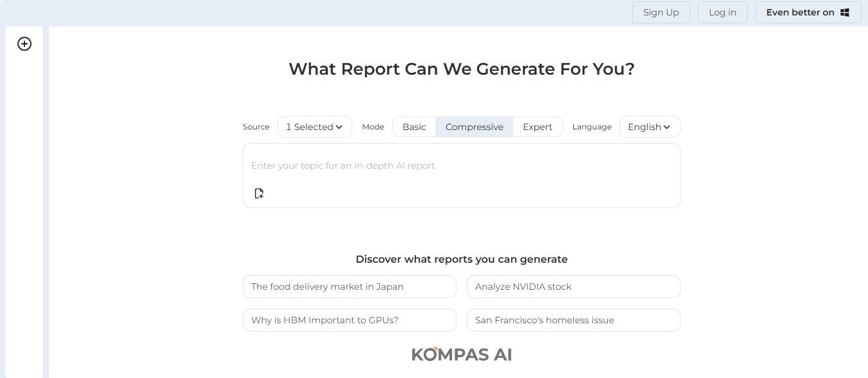Click the "Discover what reports you can generate" heading
This screenshot has height=378, width=868.
[461, 260]
